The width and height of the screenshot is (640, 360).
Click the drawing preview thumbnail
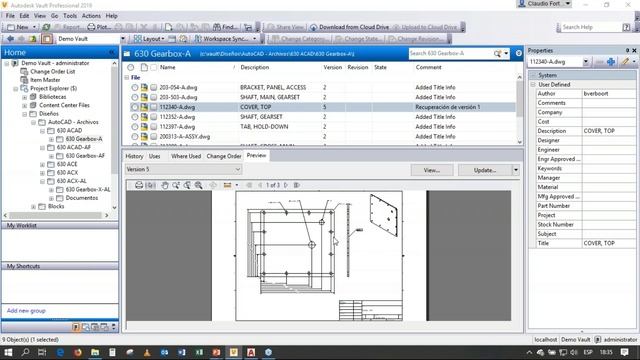[319, 256]
